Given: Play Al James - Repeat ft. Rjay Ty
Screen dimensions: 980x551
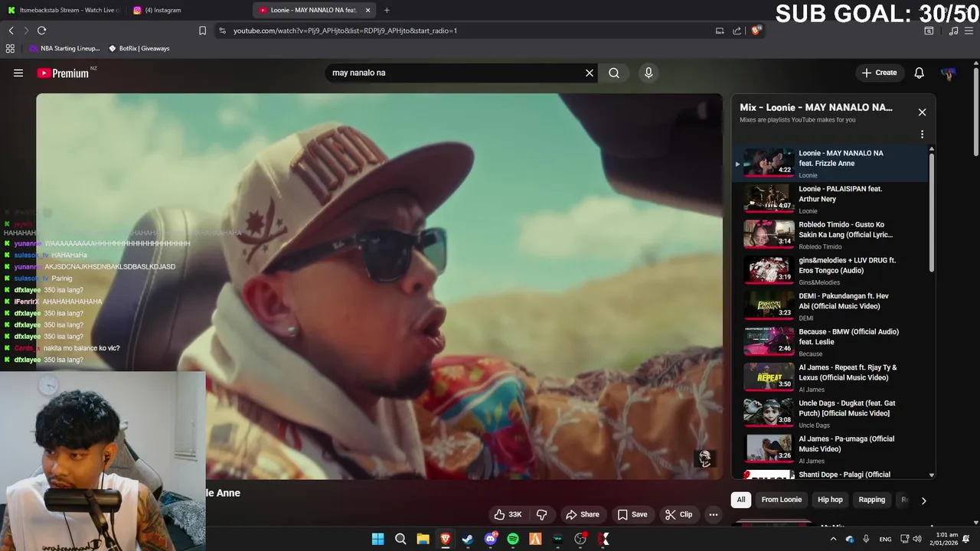Looking at the screenshot, I should (829, 378).
